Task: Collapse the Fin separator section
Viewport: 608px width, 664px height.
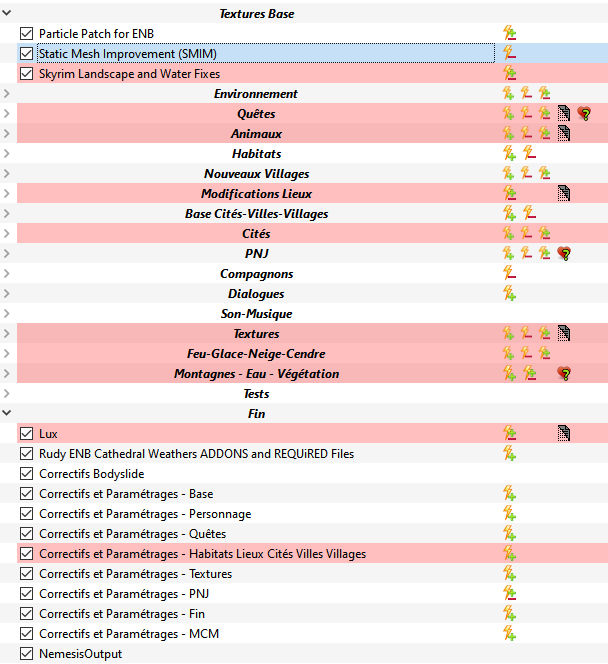Action: point(8,414)
